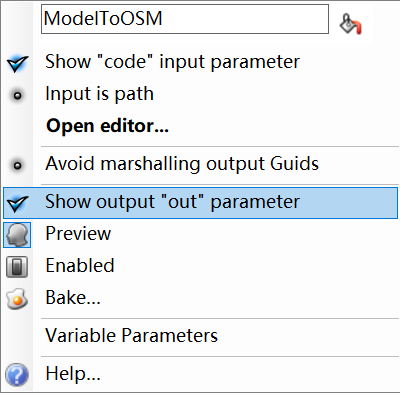Viewport: 400px width, 393px height.
Task: Click the Preview head icon
Action: coord(17,235)
